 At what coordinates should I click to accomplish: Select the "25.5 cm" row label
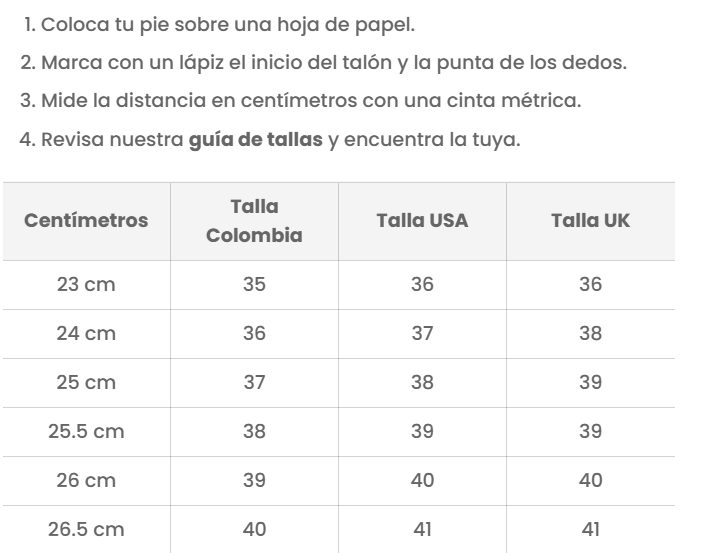pos(86,432)
